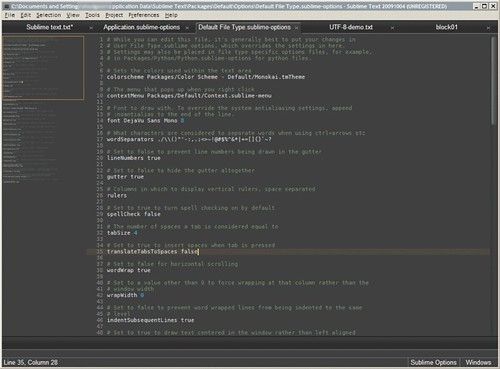Viewport: 500px width, 369px height.
Task: Open the Tools menu
Action: point(92,15)
